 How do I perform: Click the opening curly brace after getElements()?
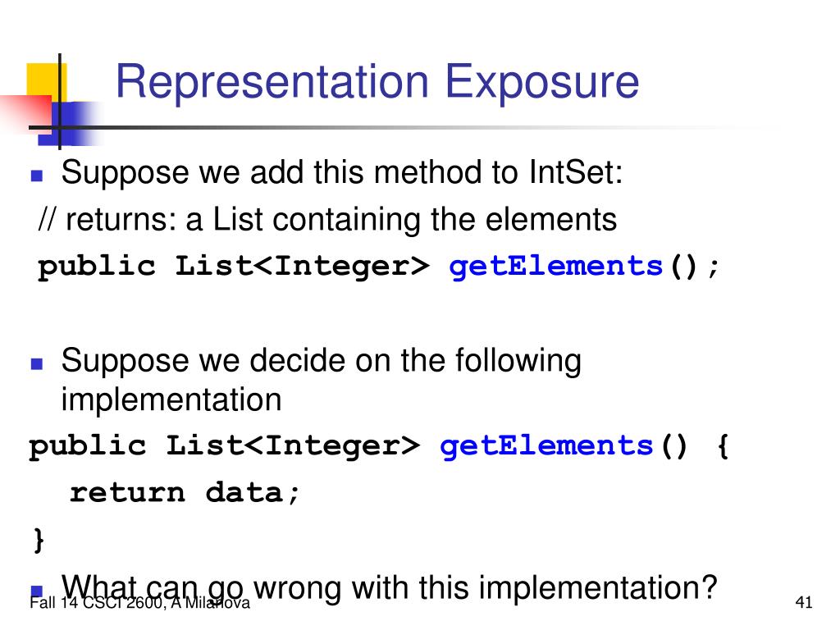(723, 446)
